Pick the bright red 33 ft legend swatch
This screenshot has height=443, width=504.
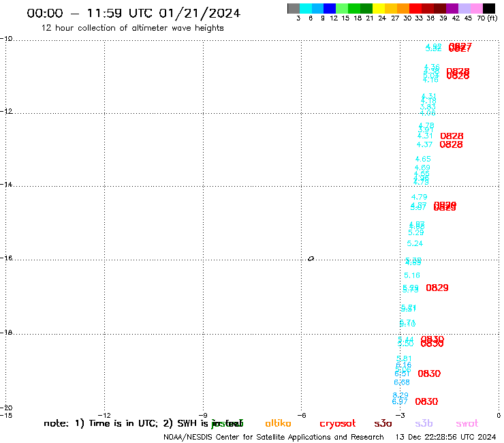415,8
